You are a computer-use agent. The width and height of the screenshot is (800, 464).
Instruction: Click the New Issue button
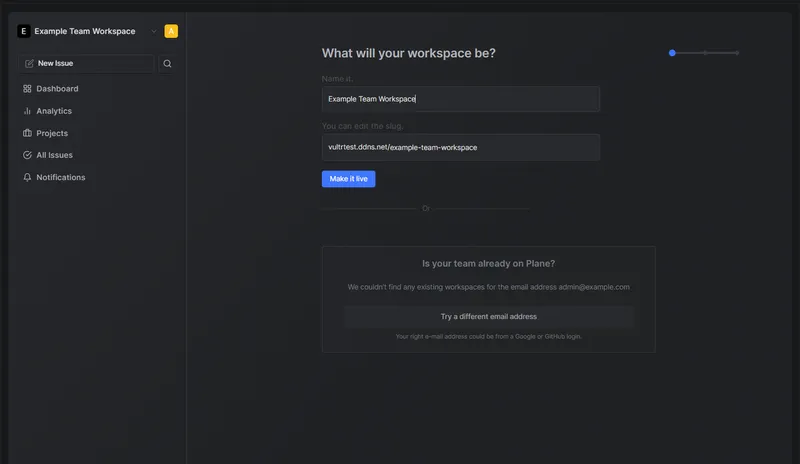coord(86,63)
